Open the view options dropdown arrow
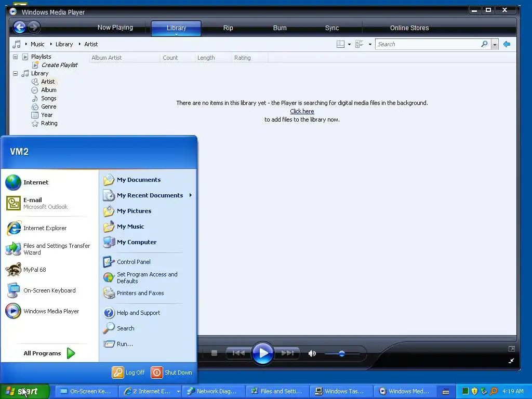 370,45
